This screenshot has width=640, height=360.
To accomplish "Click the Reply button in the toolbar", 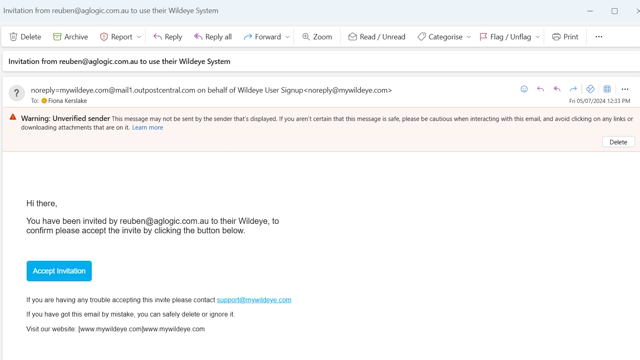I will (167, 37).
